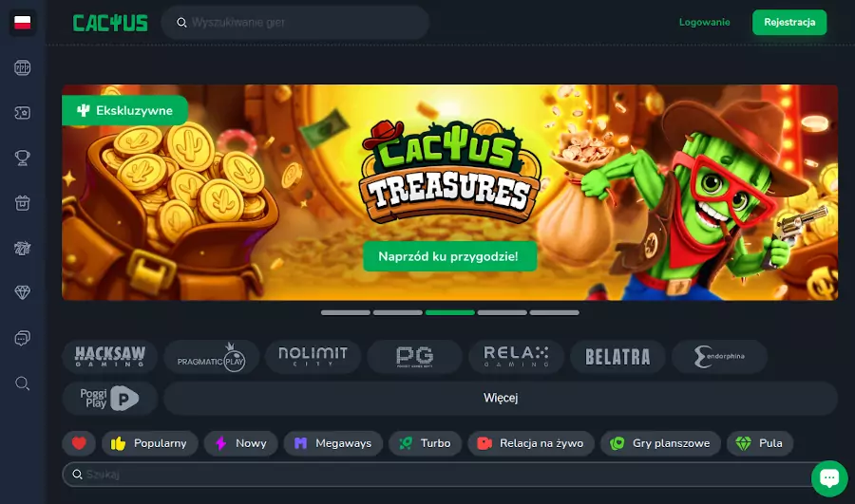Open the chat bubbles icon in sidebar
The width and height of the screenshot is (855, 504).
click(x=23, y=338)
